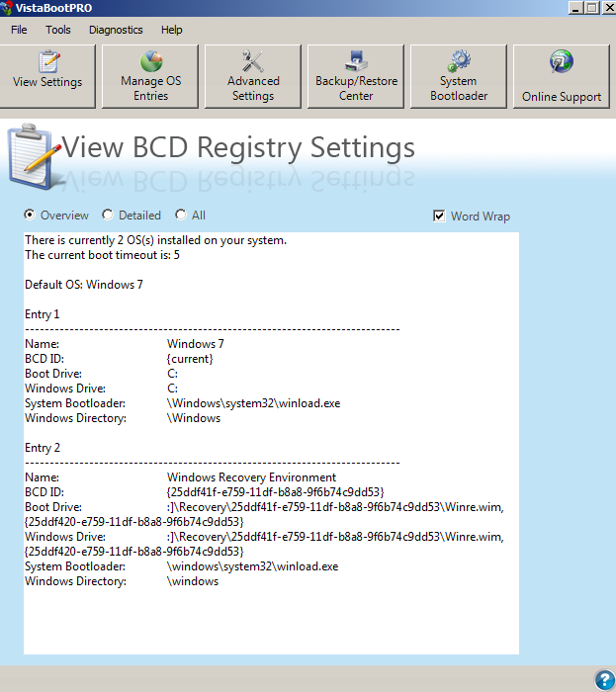Image resolution: width=616 pixels, height=692 pixels.
Task: Click '\Windows\system32\winload.exe' bootloader path
Action: (254, 403)
